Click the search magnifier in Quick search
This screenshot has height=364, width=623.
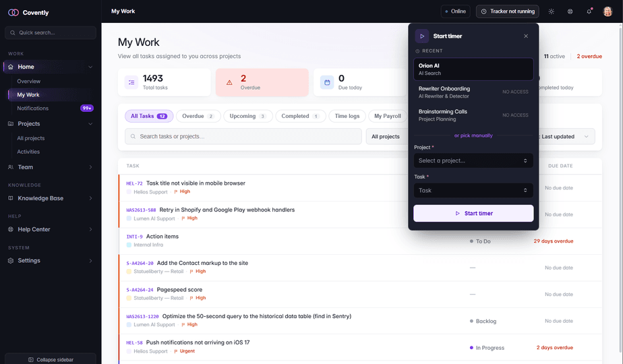(x=13, y=32)
